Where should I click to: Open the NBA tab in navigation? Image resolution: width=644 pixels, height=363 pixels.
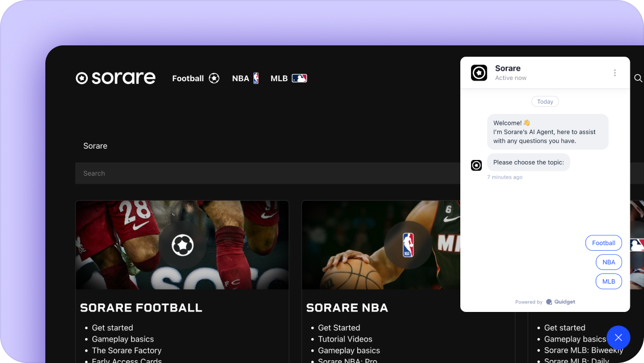coord(245,78)
